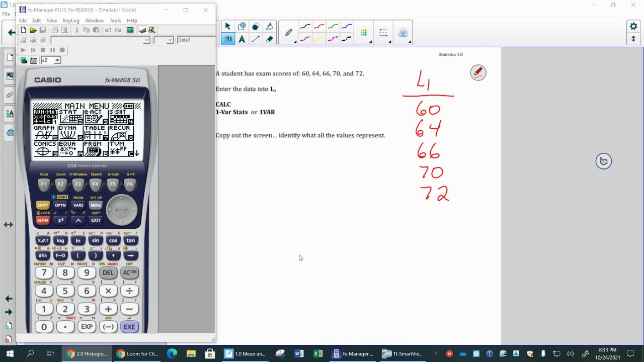Open the transparency circles dropdown
644x362 pixels.
pos(403,33)
